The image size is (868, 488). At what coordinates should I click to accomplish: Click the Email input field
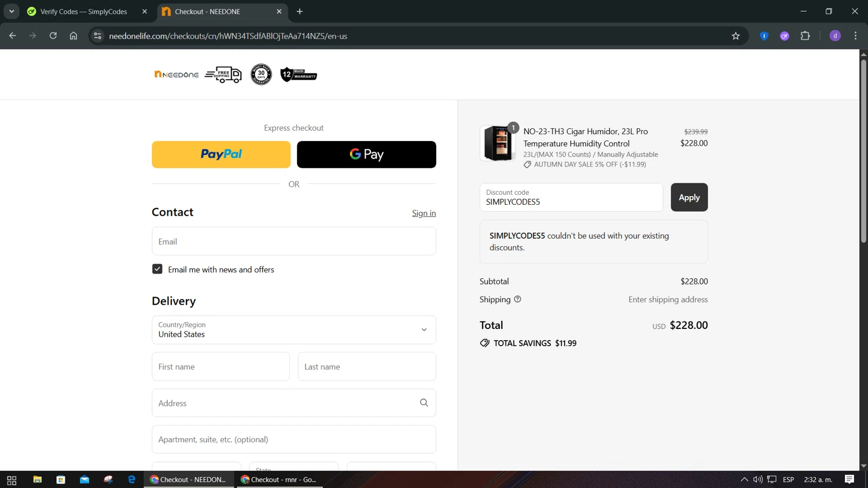294,241
